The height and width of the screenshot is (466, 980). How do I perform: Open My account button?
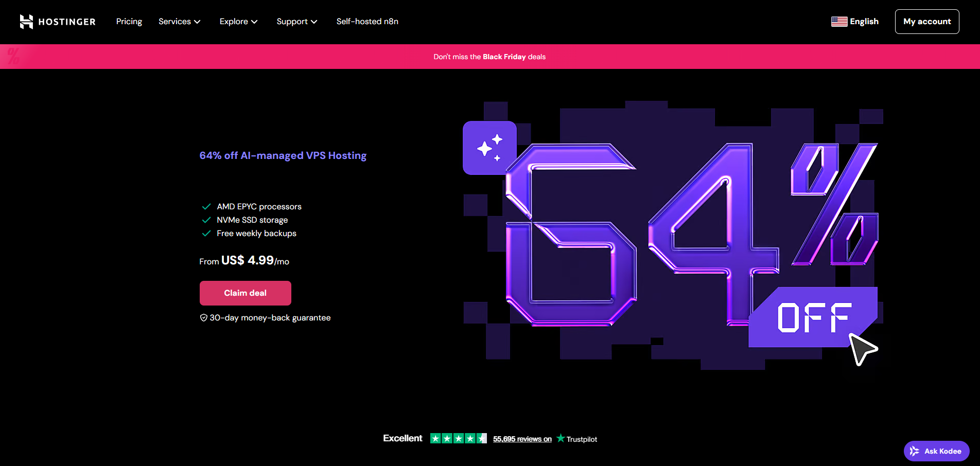pos(926,22)
